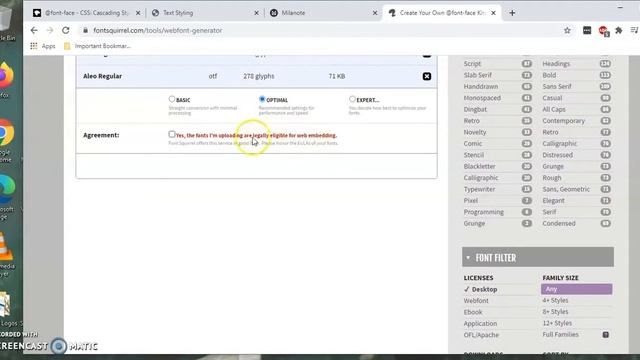
Task: Filter by 4+ Styles family size
Action: (555, 300)
